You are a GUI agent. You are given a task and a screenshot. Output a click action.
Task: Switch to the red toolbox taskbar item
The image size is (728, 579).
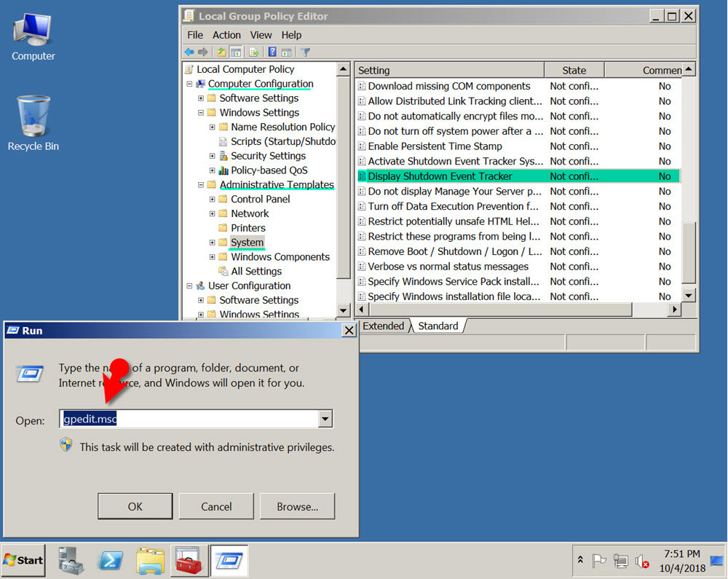189,560
